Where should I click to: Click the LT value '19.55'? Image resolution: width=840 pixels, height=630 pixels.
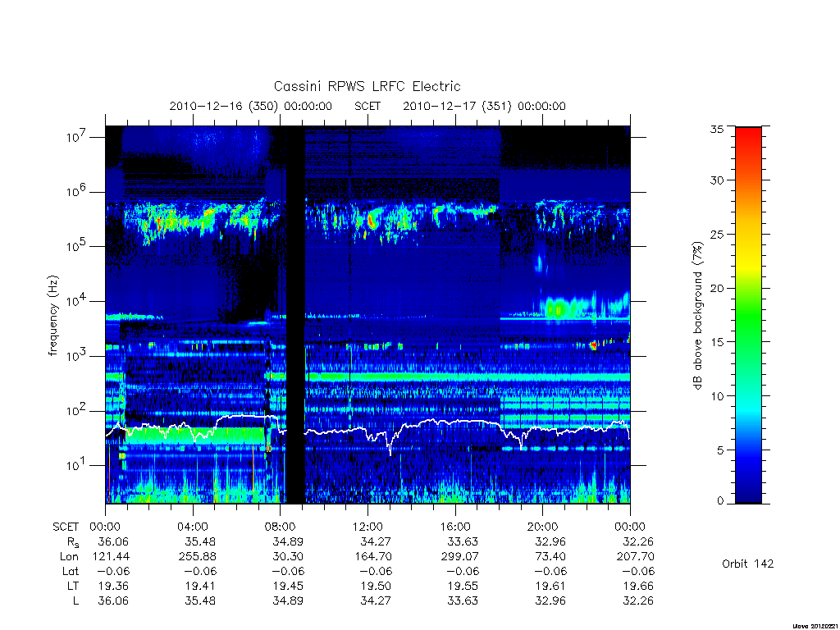[x=463, y=586]
